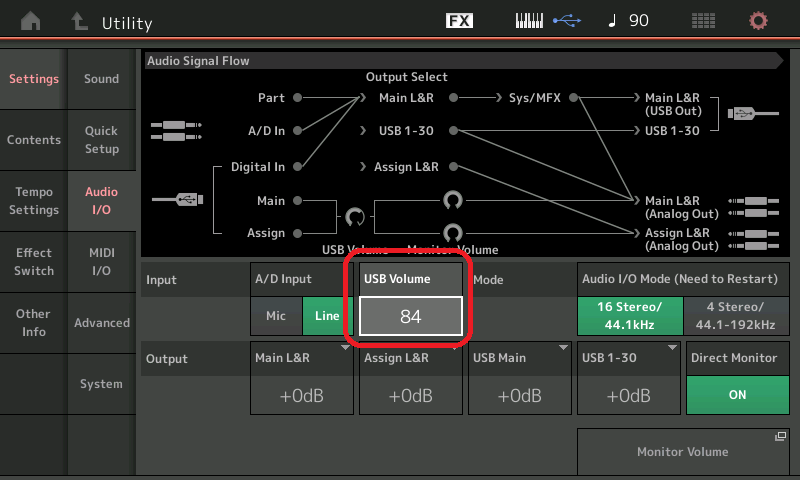Click the USB connection status icon
Image resolution: width=800 pixels, height=480 pixels.
click(x=568, y=21)
